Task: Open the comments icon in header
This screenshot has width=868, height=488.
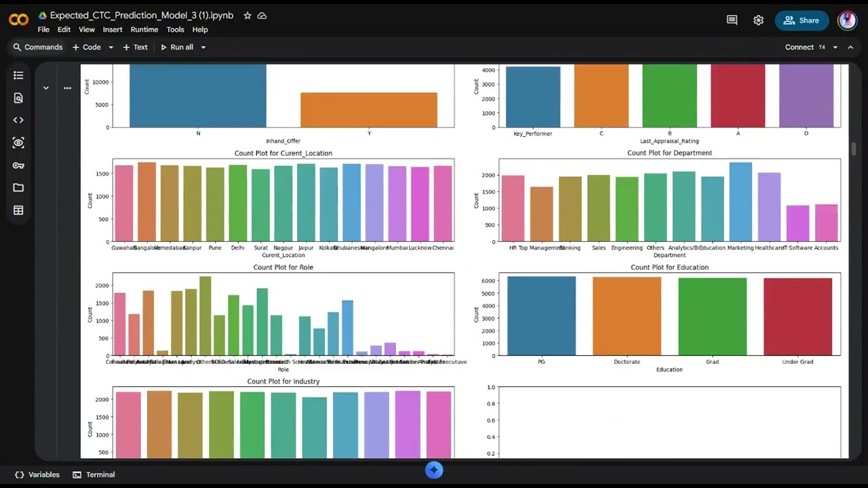Action: (732, 20)
